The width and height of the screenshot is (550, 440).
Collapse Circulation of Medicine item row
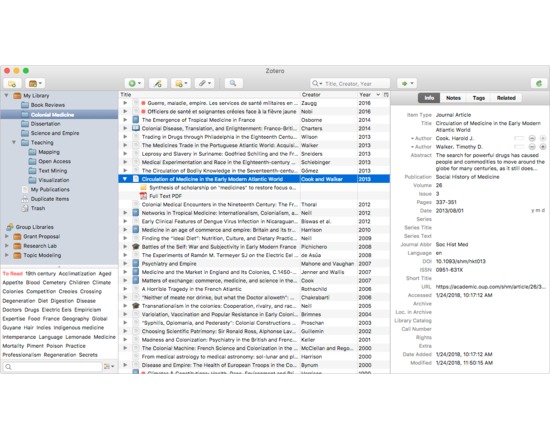click(125, 179)
